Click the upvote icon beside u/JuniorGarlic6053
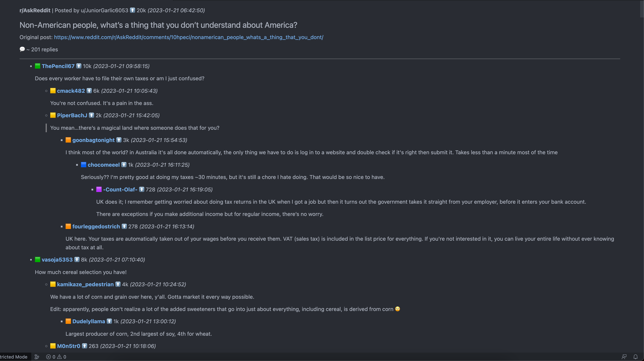 coord(133,10)
